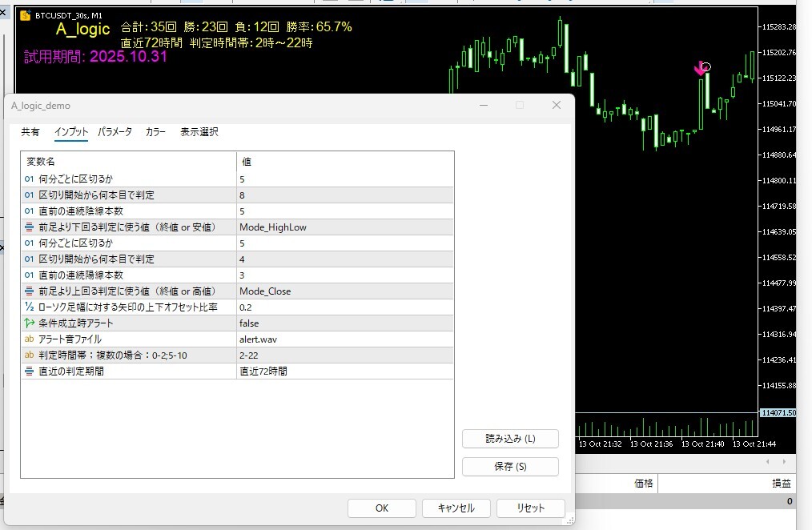Click the enum icon for 前足より下回る判定
The width and height of the screenshot is (812, 530).
point(29,227)
